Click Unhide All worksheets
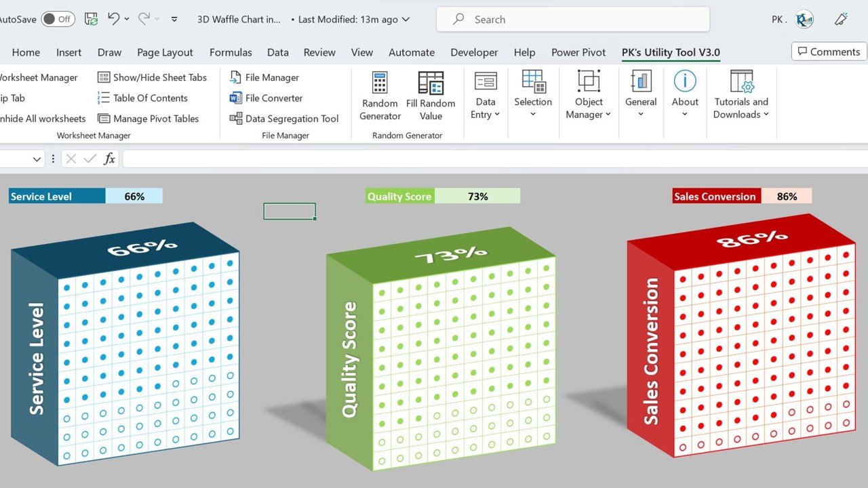The image size is (868, 488). point(43,118)
